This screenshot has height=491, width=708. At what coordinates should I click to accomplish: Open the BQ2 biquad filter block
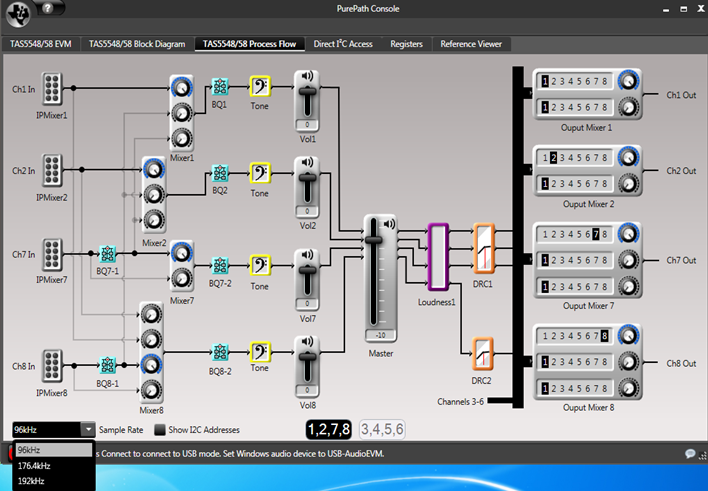220,173
